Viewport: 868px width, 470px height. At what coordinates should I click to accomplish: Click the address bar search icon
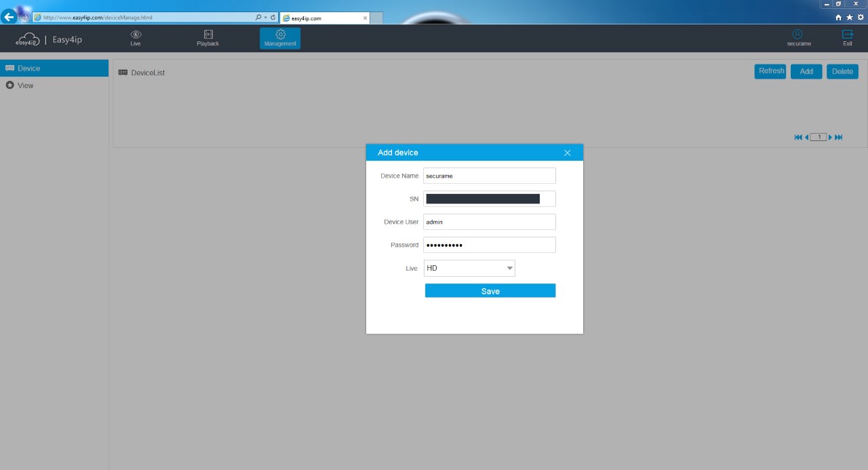pos(258,17)
